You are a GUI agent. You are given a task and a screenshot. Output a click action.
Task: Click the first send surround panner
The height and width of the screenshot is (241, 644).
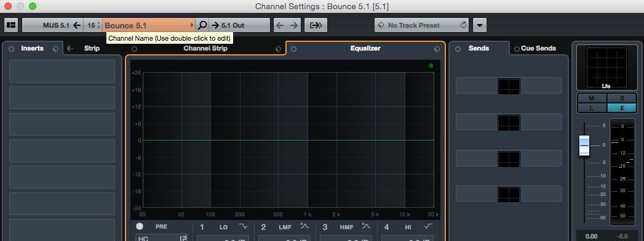pyautogui.click(x=509, y=86)
